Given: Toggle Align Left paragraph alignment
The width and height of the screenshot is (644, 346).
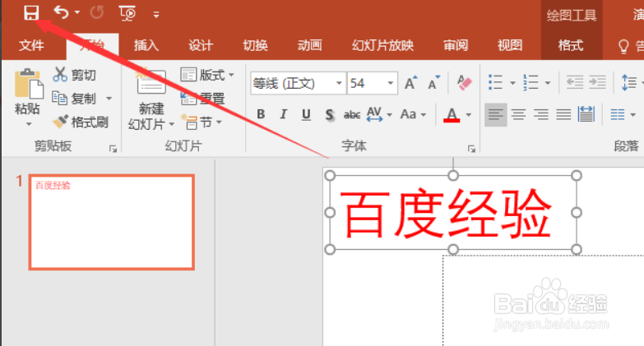Looking at the screenshot, I should (496, 114).
